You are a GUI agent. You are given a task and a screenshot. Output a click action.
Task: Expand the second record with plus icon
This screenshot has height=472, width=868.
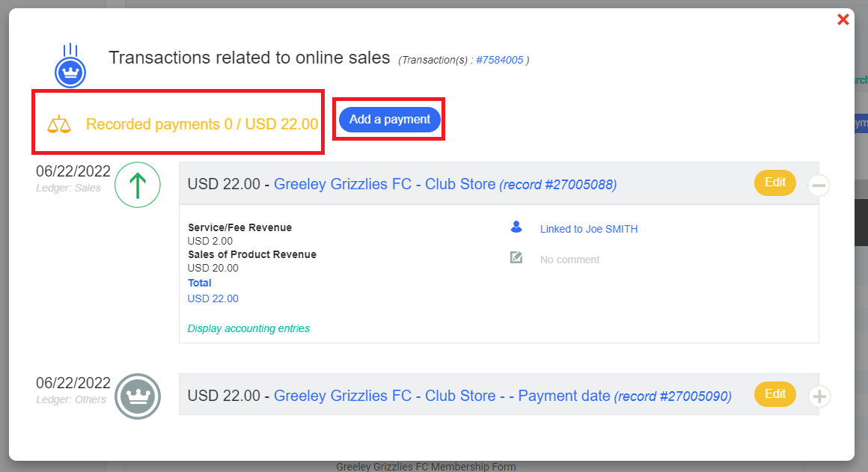click(819, 396)
